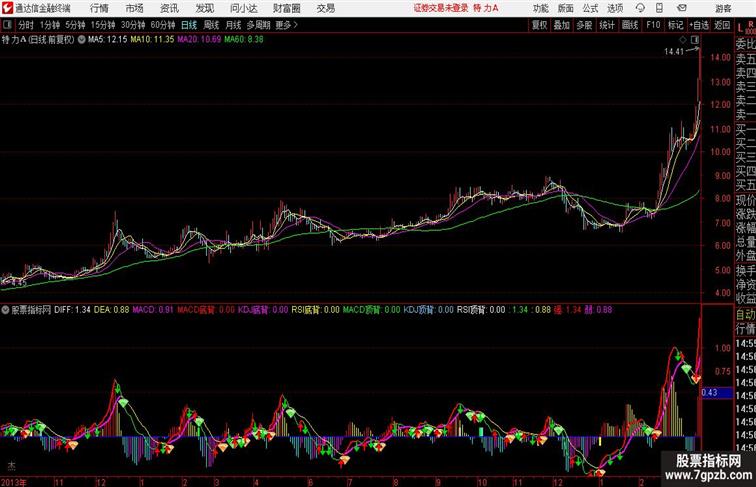The image size is (756, 487).
Task: Switch to 15分钟 period
Action: click(103, 25)
